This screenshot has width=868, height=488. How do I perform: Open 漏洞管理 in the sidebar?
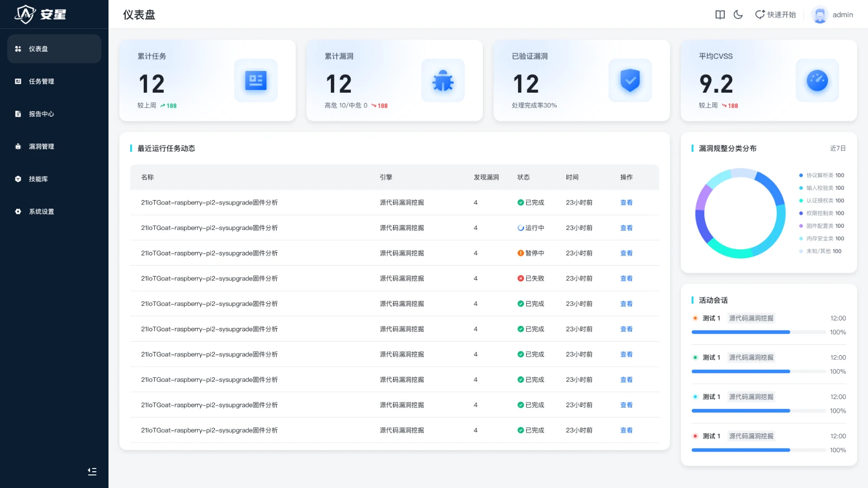click(54, 146)
